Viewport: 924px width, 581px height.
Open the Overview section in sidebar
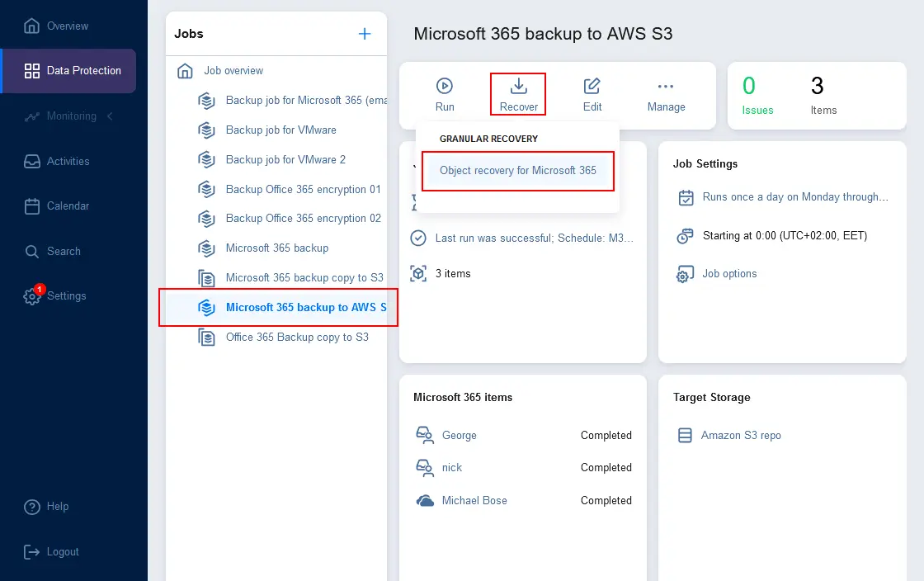point(56,26)
